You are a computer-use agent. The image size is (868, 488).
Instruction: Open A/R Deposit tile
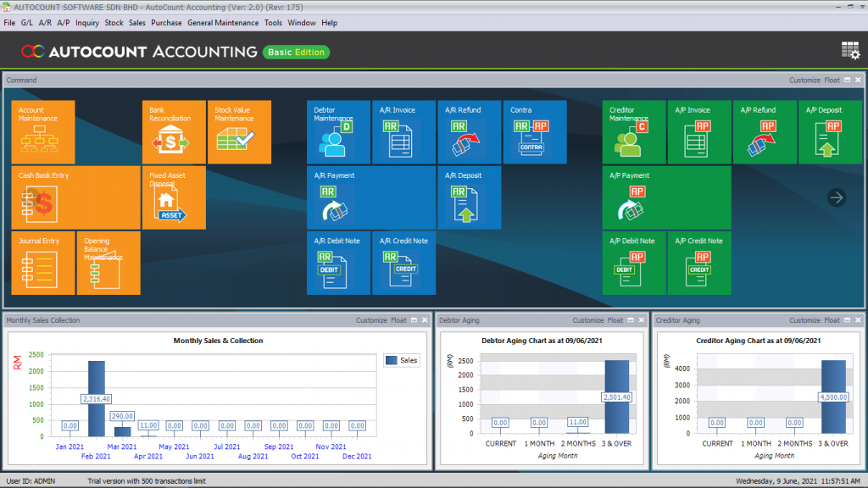click(470, 197)
